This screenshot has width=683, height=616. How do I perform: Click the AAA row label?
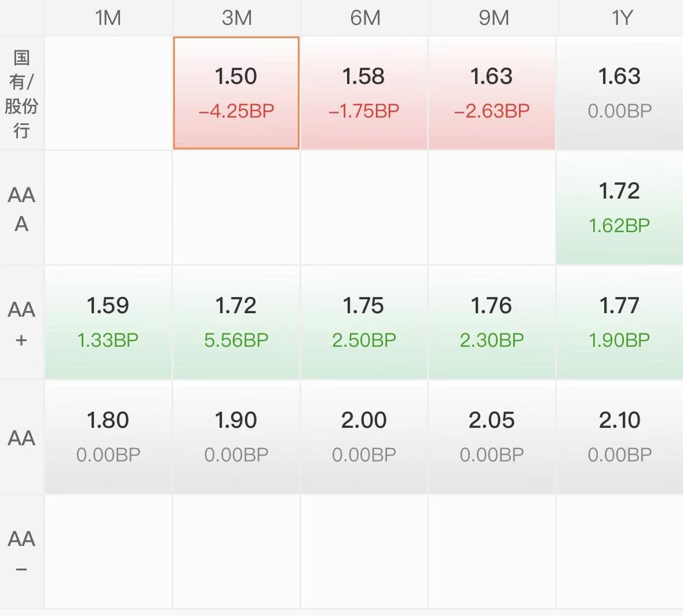pyautogui.click(x=21, y=208)
